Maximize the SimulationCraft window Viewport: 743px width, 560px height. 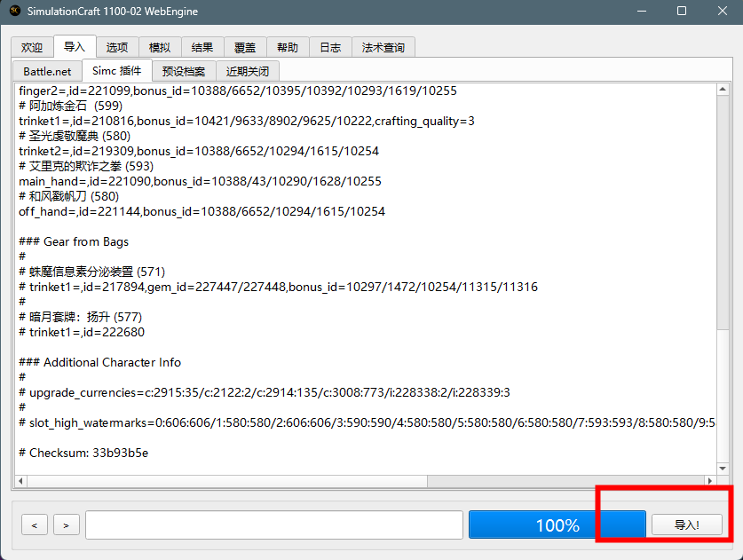[682, 11]
